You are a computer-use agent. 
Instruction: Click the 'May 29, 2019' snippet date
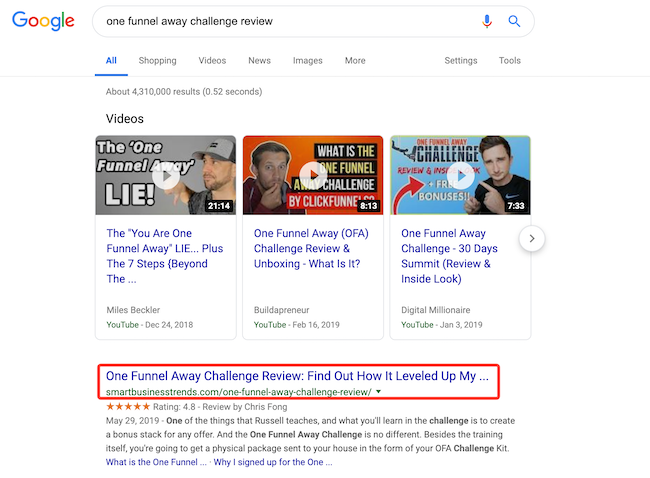pos(132,420)
